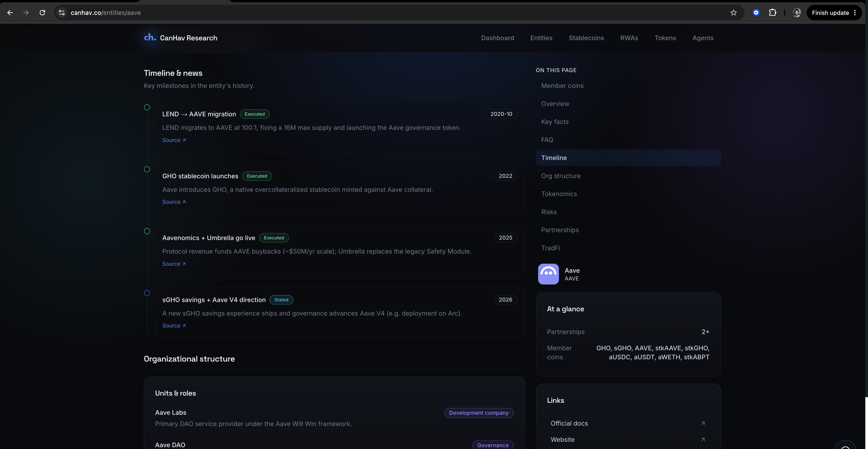The image size is (868, 449).
Task: Click timeline dot for GHO stablecoin launches
Action: coord(147,169)
